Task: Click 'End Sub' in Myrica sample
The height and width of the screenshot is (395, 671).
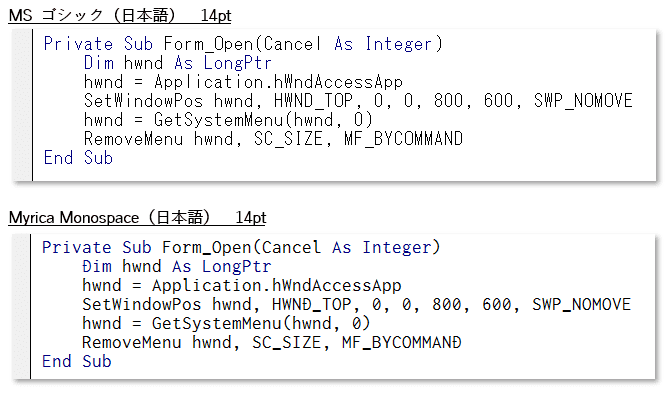Action: pos(77,362)
